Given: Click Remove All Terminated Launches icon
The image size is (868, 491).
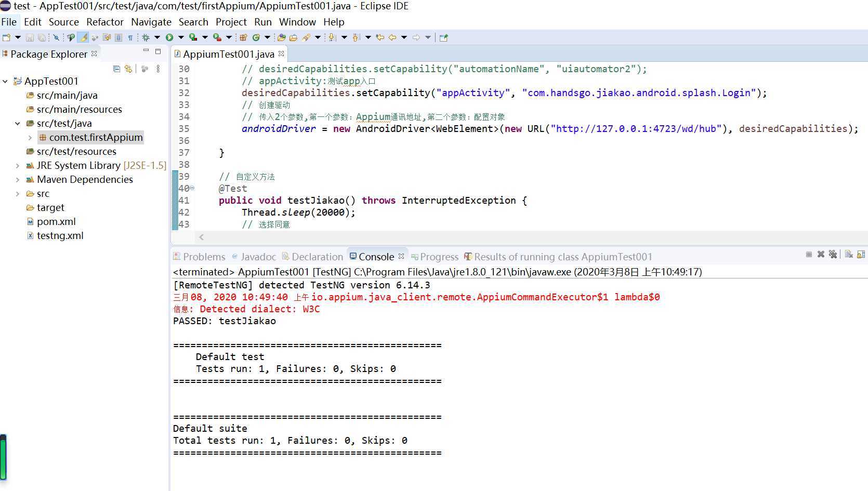Looking at the screenshot, I should click(833, 254).
